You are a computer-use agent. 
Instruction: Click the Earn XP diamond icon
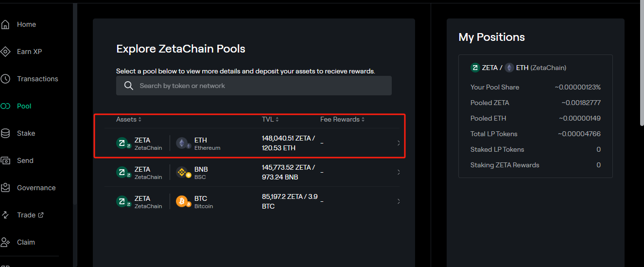pos(5,52)
